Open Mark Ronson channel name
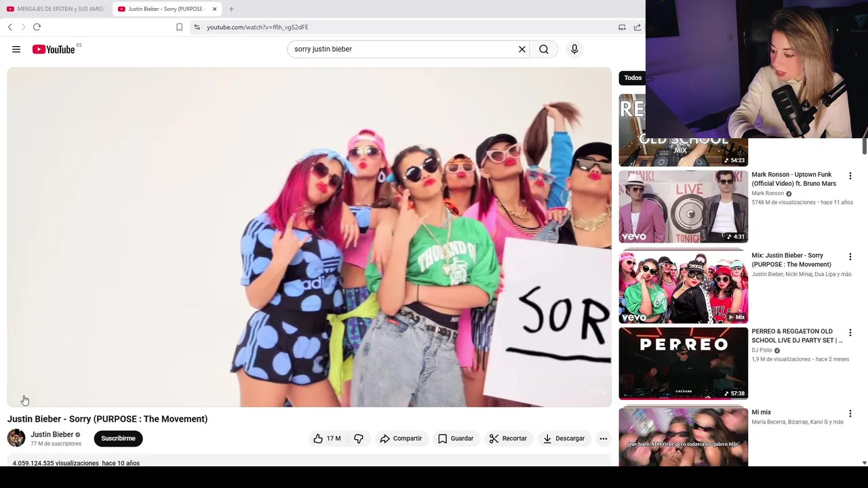This screenshot has height=488, width=868. [768, 193]
